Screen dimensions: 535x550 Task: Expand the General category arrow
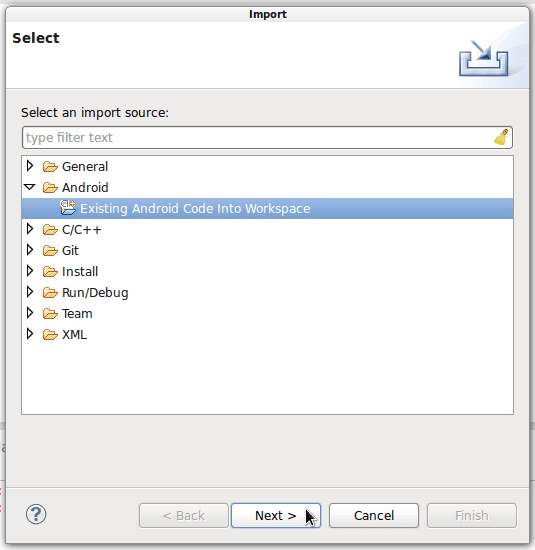[30, 166]
